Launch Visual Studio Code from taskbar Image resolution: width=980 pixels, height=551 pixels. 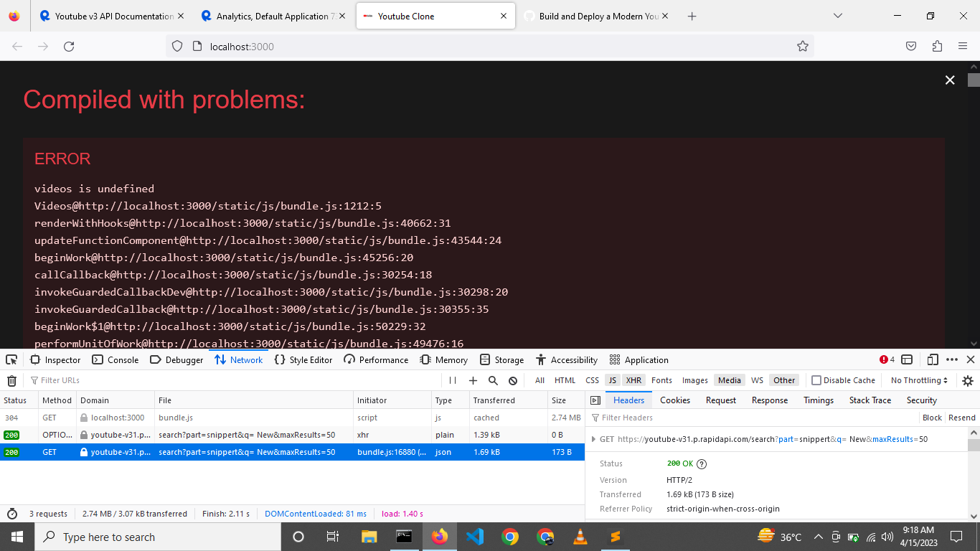click(474, 536)
